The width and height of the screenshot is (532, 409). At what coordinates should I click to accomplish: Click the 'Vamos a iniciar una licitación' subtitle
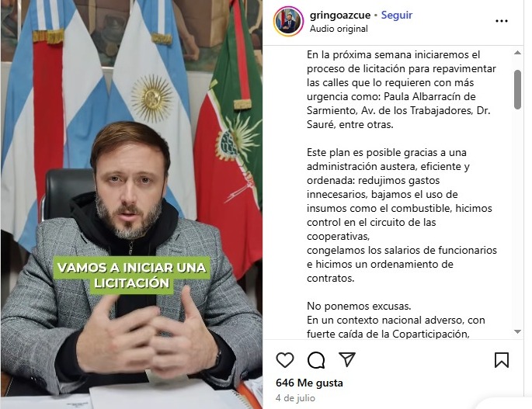point(132,275)
